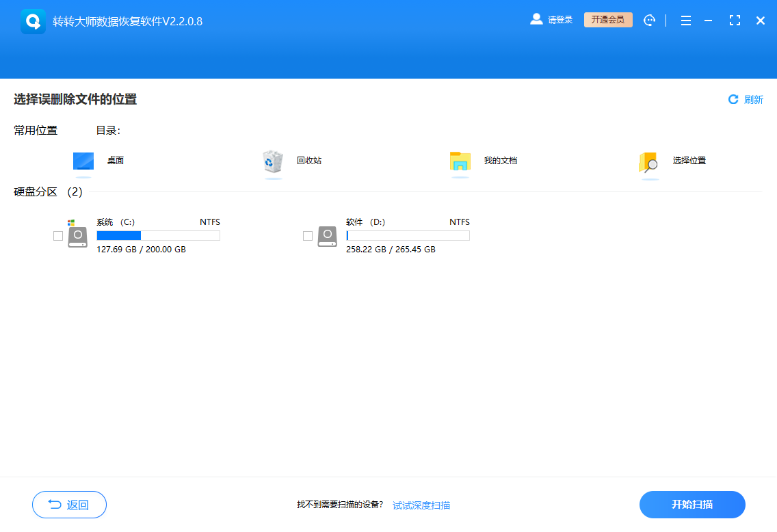Viewport: 777px width, 532px height.
Task: Open the 试试深度扫描 deep scan link
Action: [x=421, y=505]
